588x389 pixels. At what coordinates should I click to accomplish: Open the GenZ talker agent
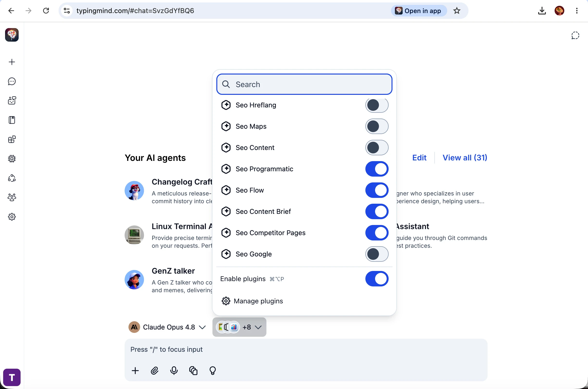(x=173, y=271)
